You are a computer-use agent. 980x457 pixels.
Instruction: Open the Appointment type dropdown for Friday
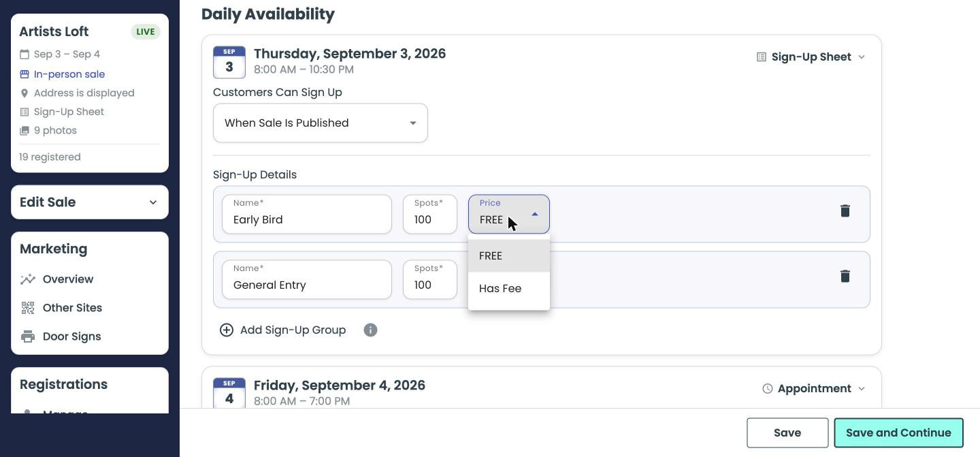(x=814, y=389)
